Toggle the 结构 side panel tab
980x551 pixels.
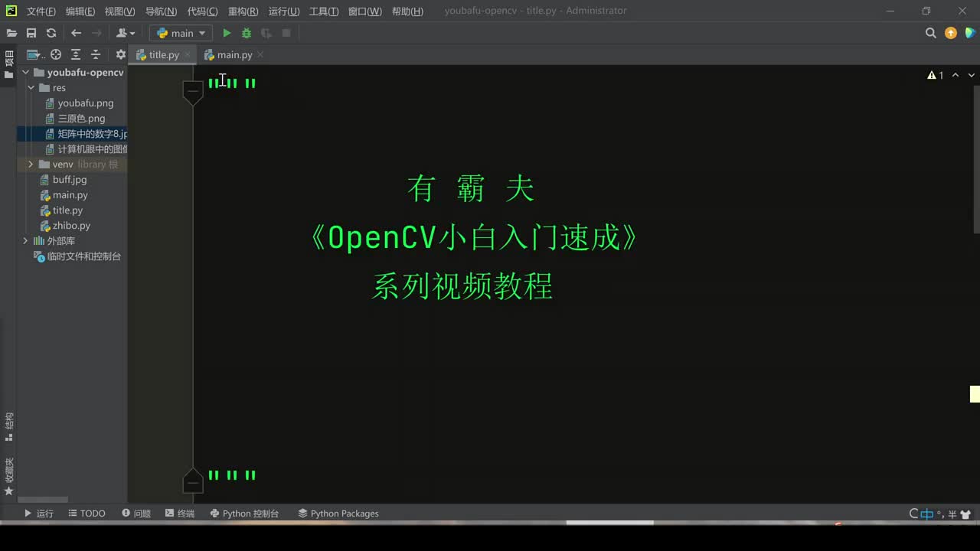8,426
